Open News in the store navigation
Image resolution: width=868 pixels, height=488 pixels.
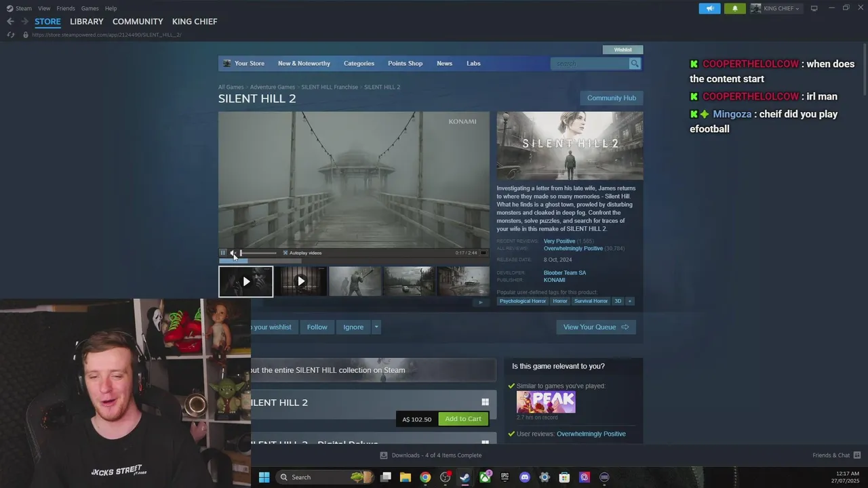[x=444, y=64]
